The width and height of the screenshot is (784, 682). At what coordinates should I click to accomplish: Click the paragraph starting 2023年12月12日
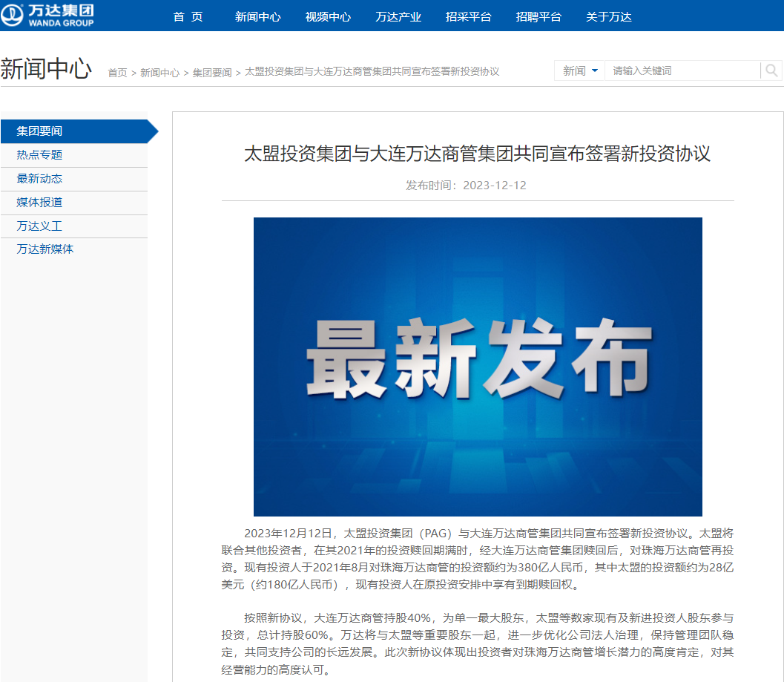click(x=478, y=559)
